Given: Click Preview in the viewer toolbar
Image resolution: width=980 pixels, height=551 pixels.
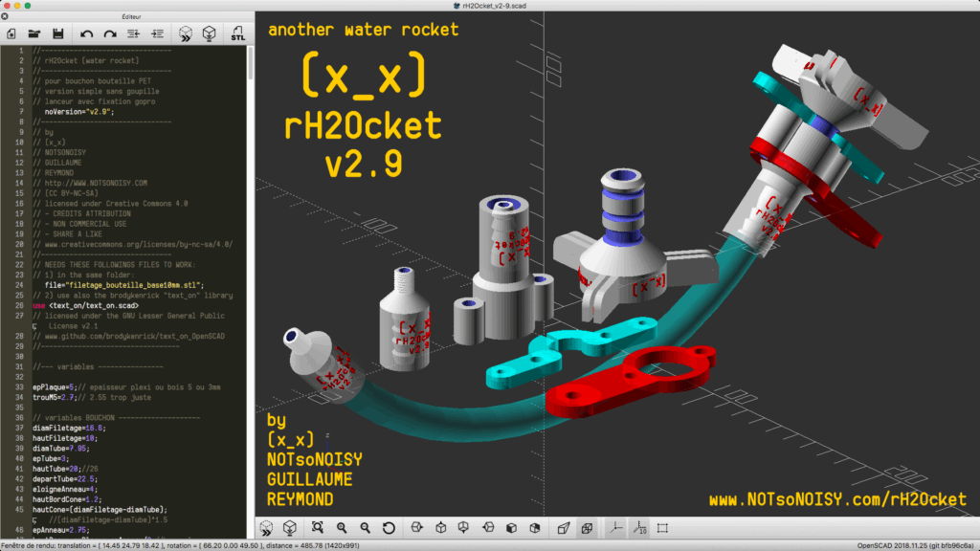Looking at the screenshot, I should (266, 528).
